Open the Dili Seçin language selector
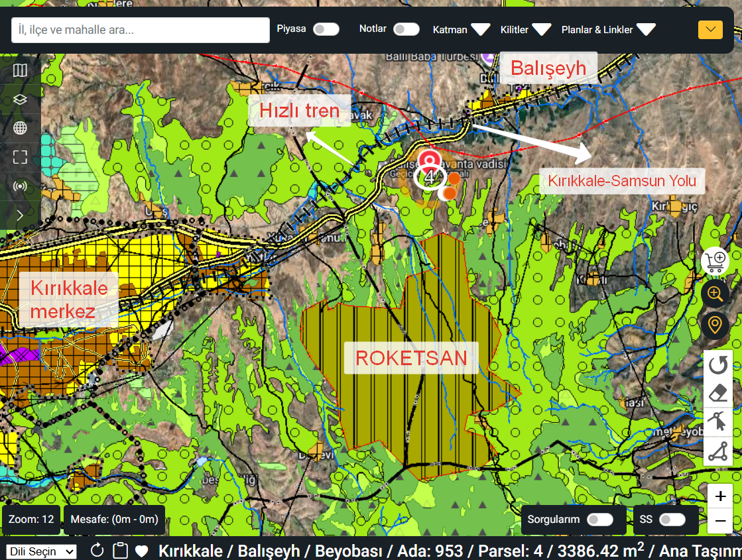 tap(41, 551)
